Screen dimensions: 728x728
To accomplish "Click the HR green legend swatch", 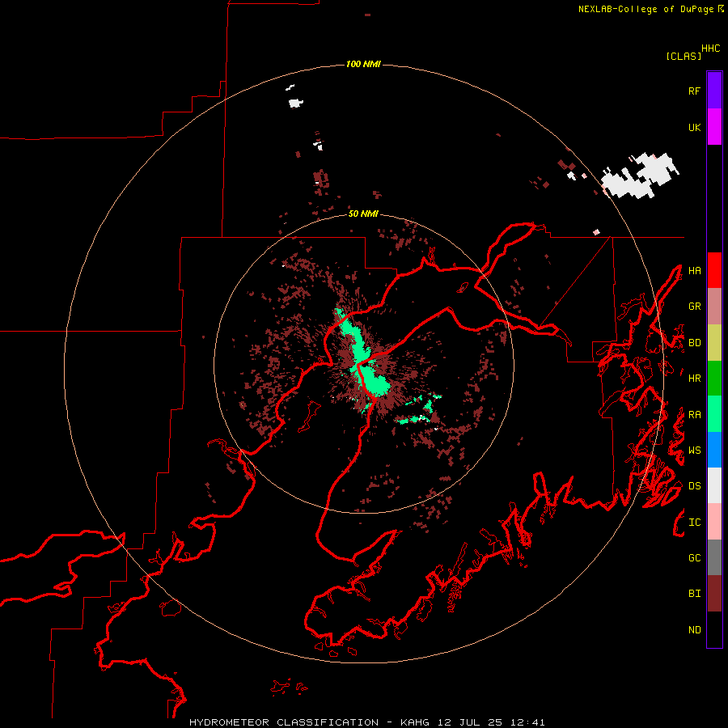I will pyautogui.click(x=714, y=379).
